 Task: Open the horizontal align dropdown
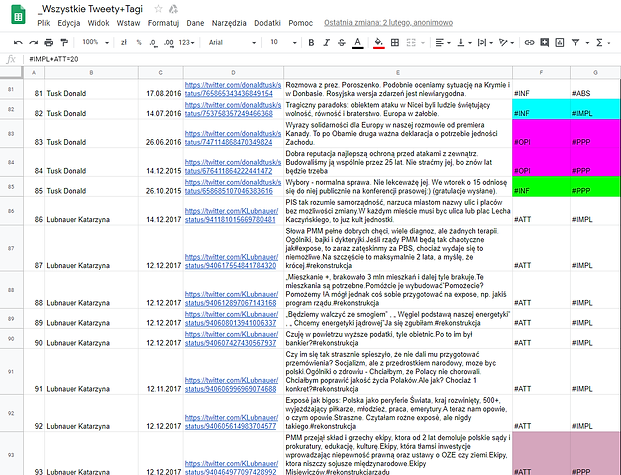coord(443,42)
